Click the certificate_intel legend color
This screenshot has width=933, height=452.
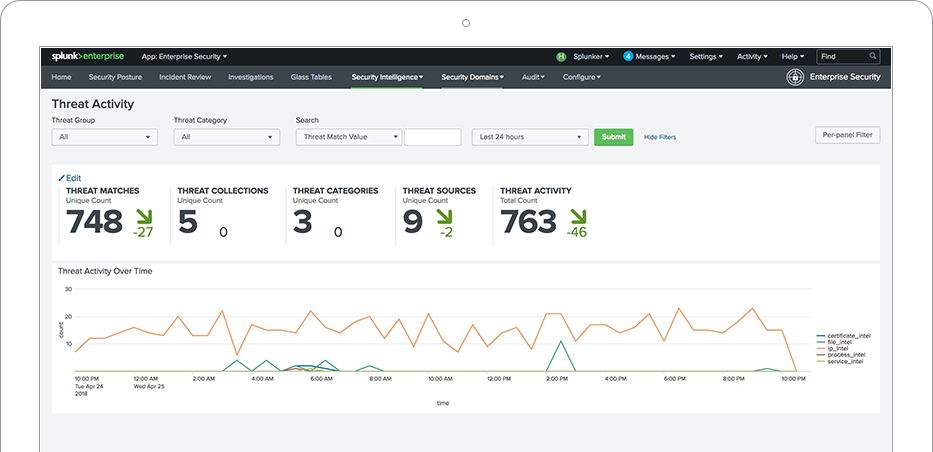[x=821, y=336]
